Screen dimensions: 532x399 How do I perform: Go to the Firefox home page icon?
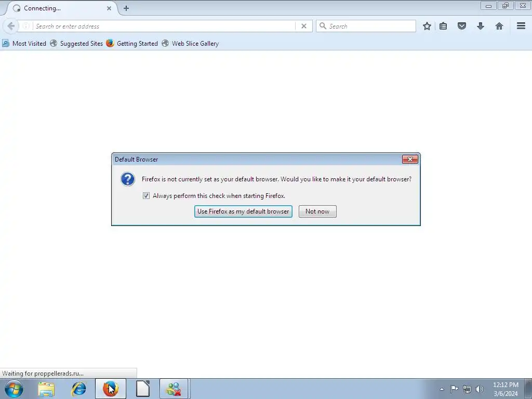[499, 26]
